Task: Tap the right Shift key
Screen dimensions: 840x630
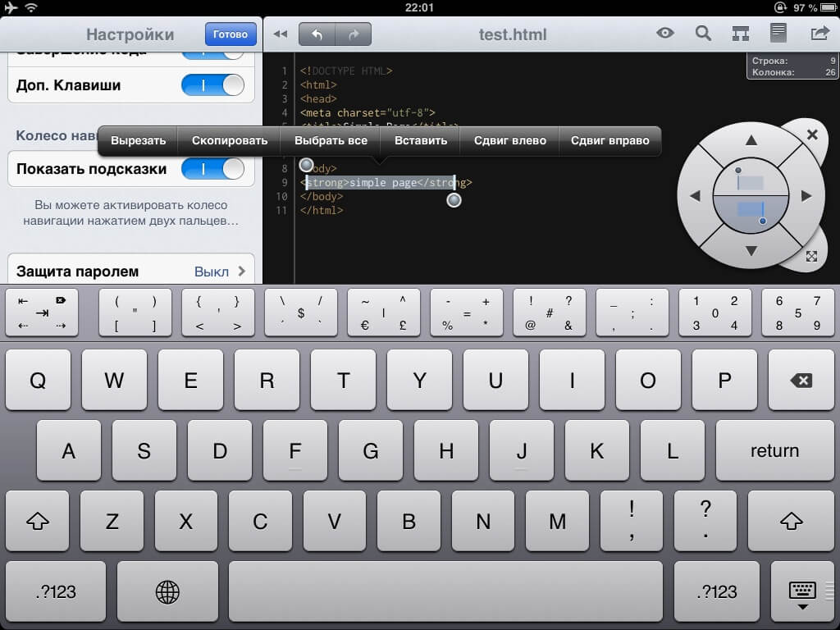Action: tap(791, 521)
